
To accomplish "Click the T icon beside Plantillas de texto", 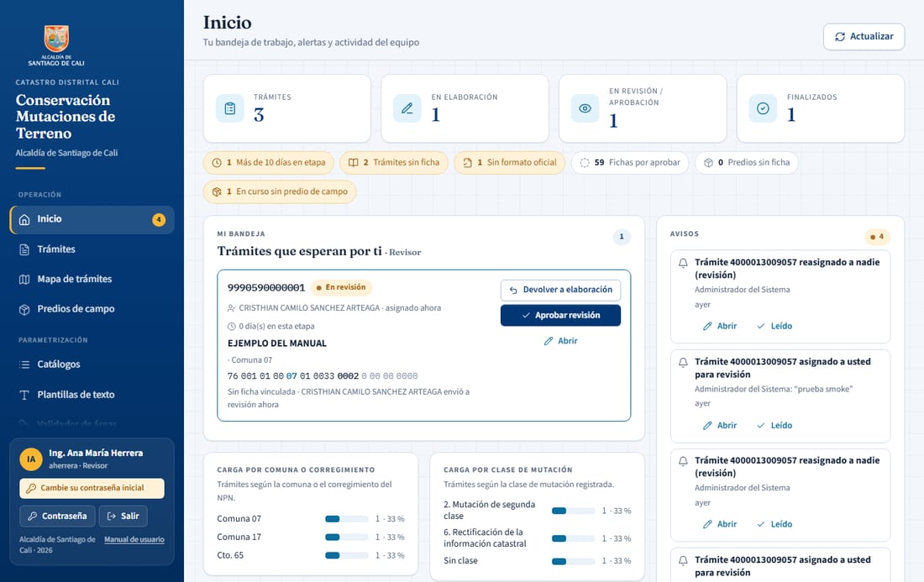I will coord(24,396).
